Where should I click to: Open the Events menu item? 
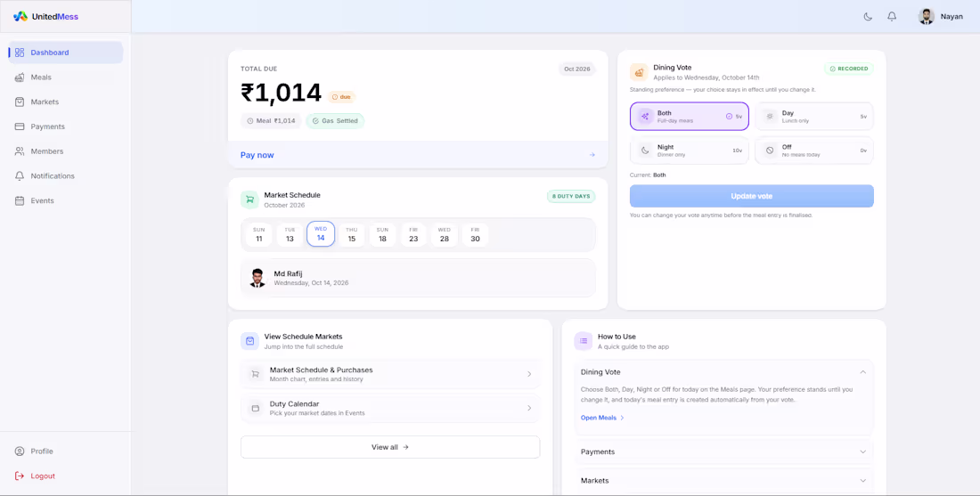pyautogui.click(x=66, y=200)
